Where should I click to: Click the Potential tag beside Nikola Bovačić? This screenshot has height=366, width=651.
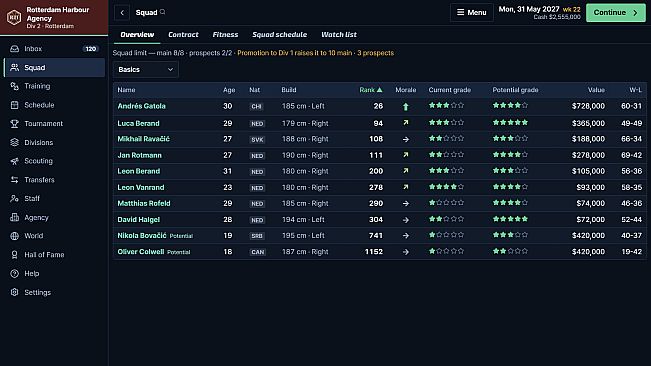(x=181, y=236)
